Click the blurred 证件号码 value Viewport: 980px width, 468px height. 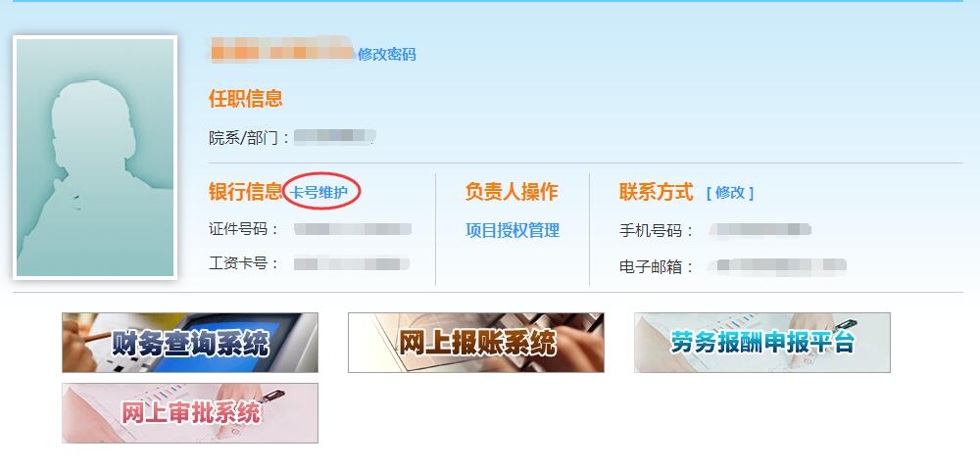[x=353, y=229]
